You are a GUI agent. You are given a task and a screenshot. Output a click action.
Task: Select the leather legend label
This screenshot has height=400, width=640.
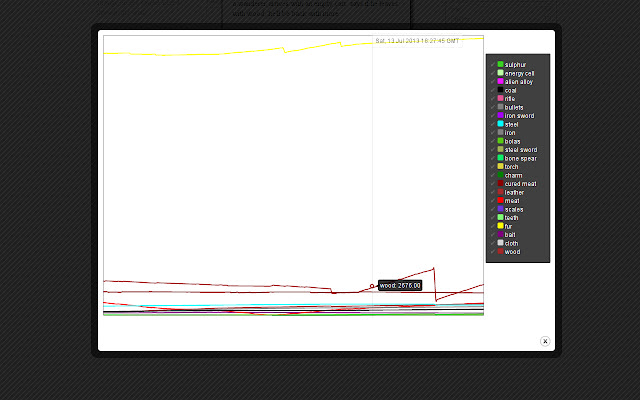click(514, 192)
